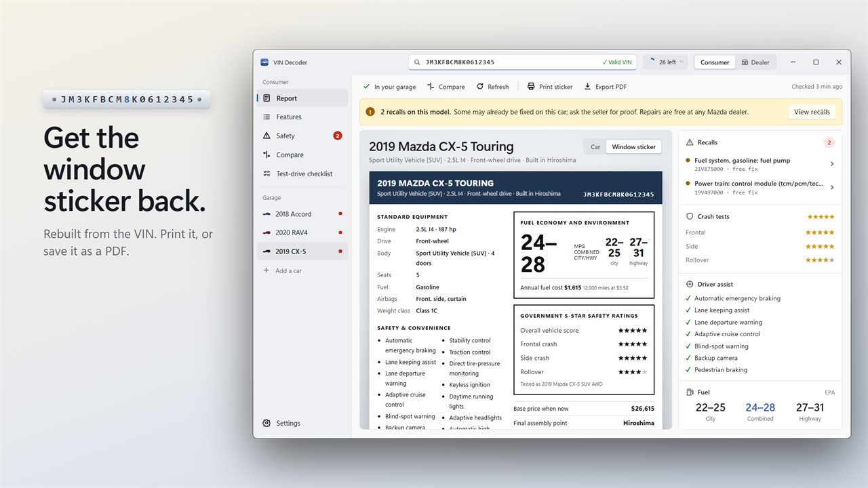Click Adaptive cruise control in Driver assist
The width and height of the screenshot is (868, 488).
(x=727, y=334)
